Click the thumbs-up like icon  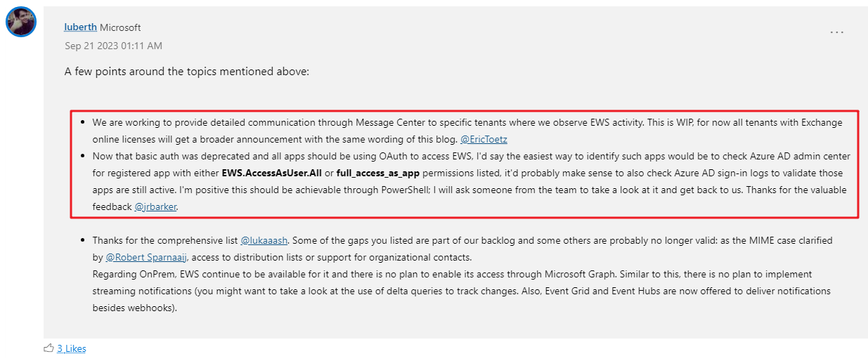[48, 348]
